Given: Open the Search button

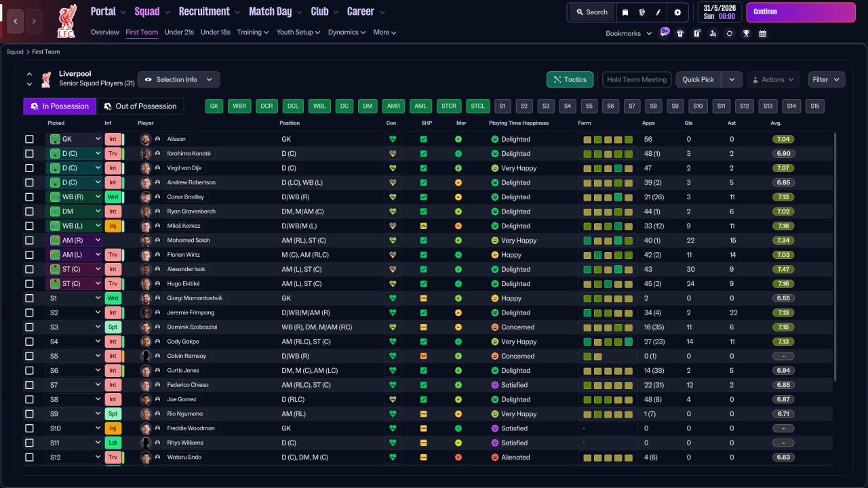Looking at the screenshot, I should (592, 12).
